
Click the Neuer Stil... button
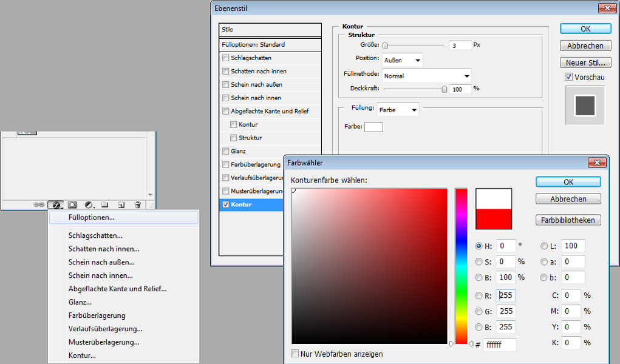coord(585,63)
